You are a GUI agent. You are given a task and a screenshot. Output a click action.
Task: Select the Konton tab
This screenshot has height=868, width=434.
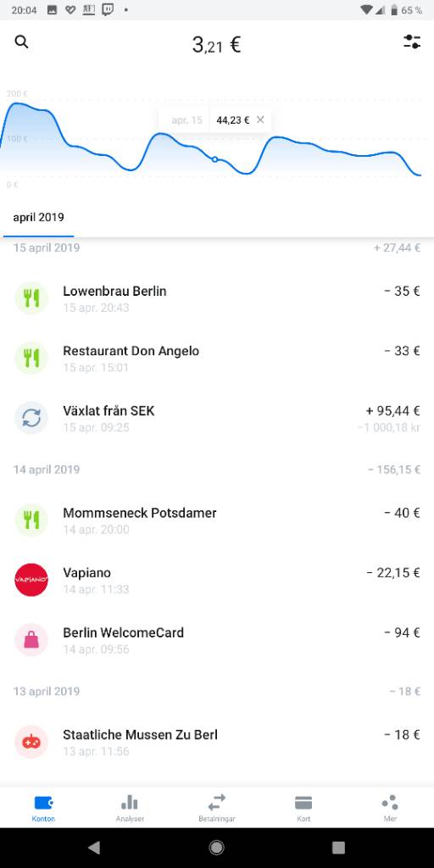tap(43, 808)
